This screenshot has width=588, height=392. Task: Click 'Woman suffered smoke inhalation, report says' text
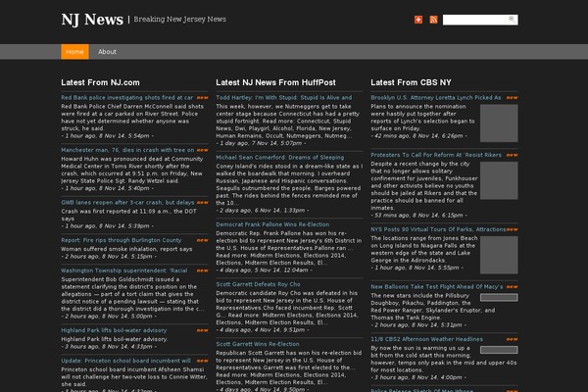point(126,249)
